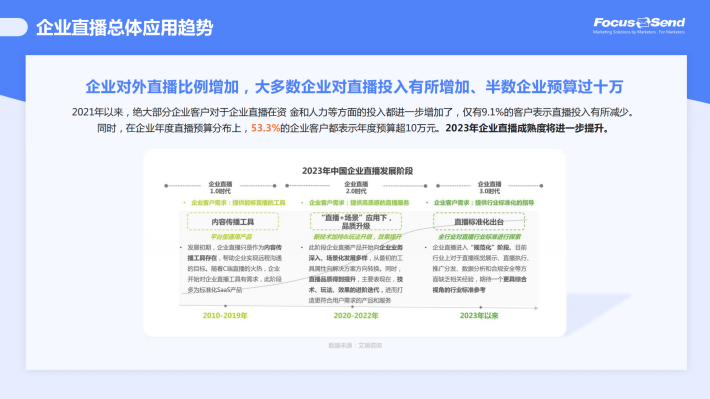This screenshot has height=399, width=710.
Task: Click the orange 53.3% figure
Action: click(265, 128)
